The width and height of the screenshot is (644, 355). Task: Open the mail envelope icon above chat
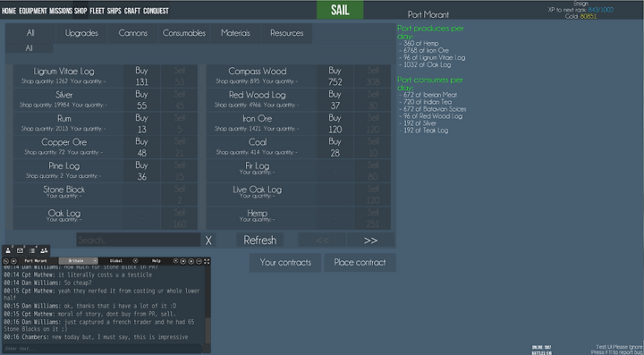tap(20, 250)
